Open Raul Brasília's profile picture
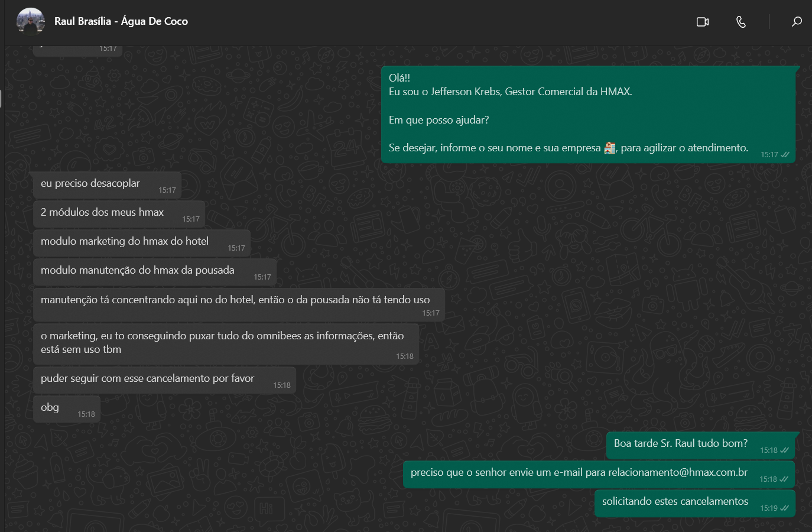812x532 pixels. (31, 22)
